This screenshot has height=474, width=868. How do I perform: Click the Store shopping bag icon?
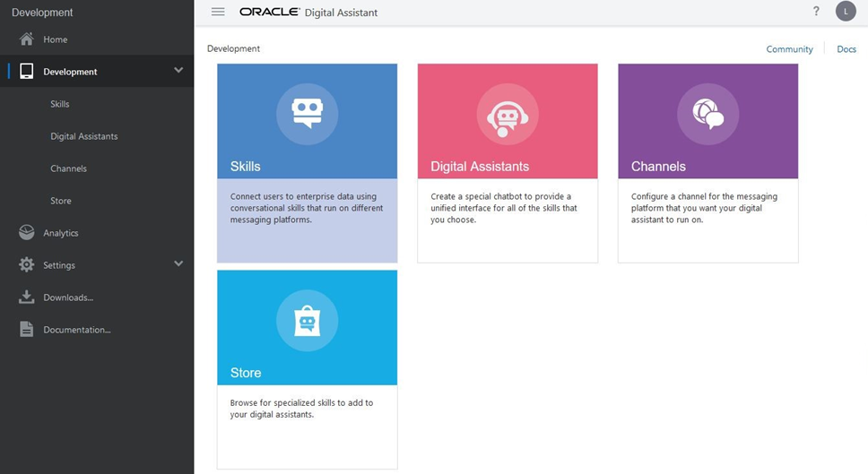tap(308, 320)
